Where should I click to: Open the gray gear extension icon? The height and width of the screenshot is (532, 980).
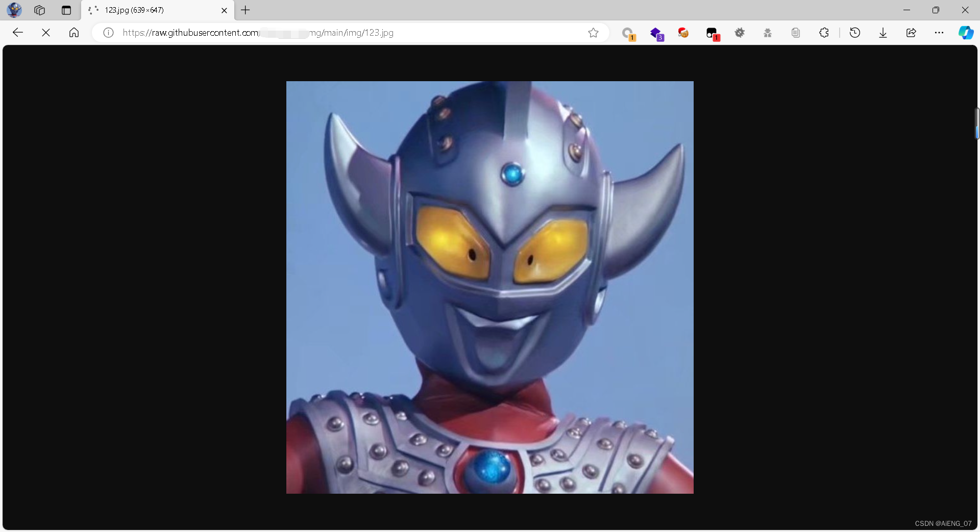coord(740,33)
